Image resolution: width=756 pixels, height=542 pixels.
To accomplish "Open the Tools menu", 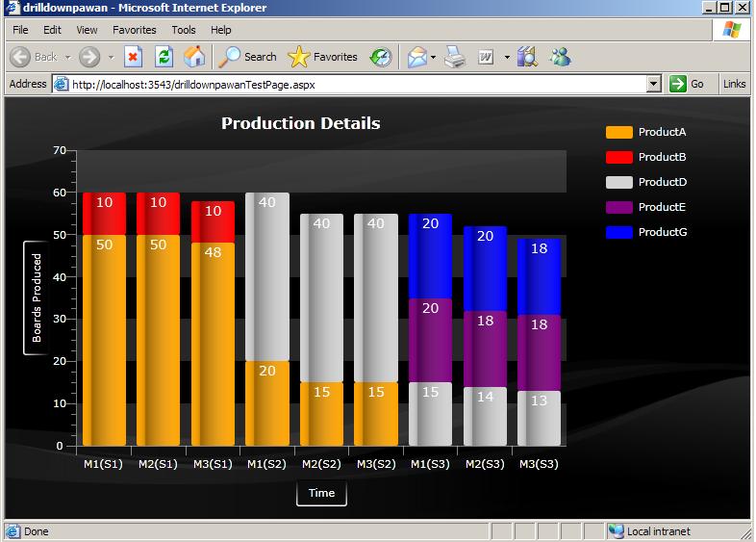I will pyautogui.click(x=184, y=30).
